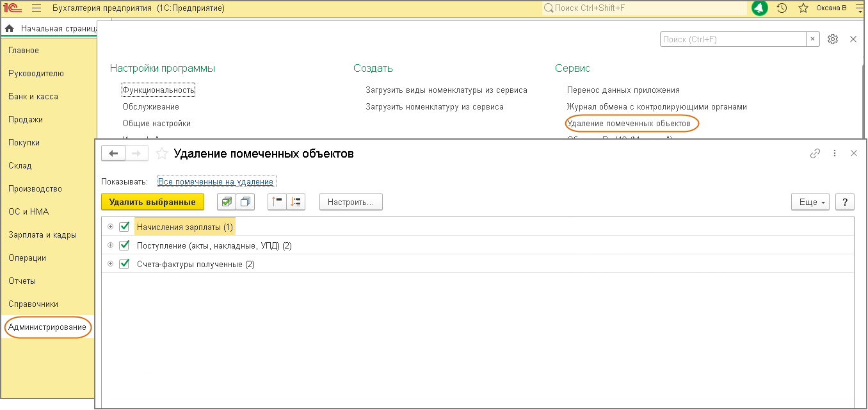Open Журнал обмена с контролирующими органами
The width and height of the screenshot is (868, 410).
point(657,107)
